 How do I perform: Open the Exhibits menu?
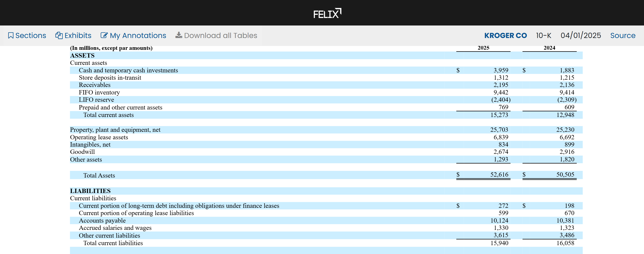pyautogui.click(x=78, y=36)
